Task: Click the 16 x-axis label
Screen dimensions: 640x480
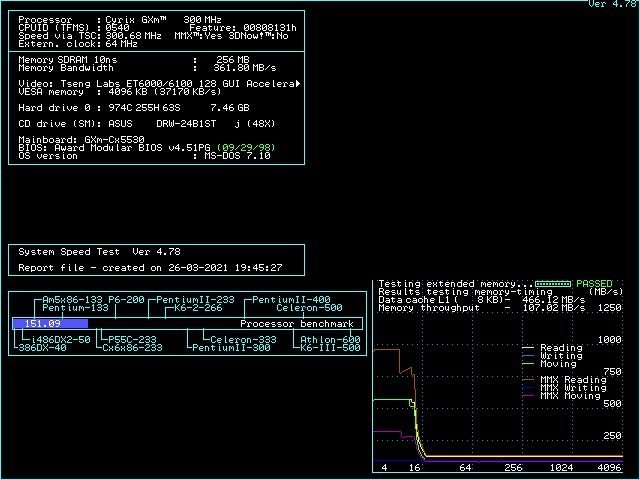Action: pyautogui.click(x=414, y=468)
